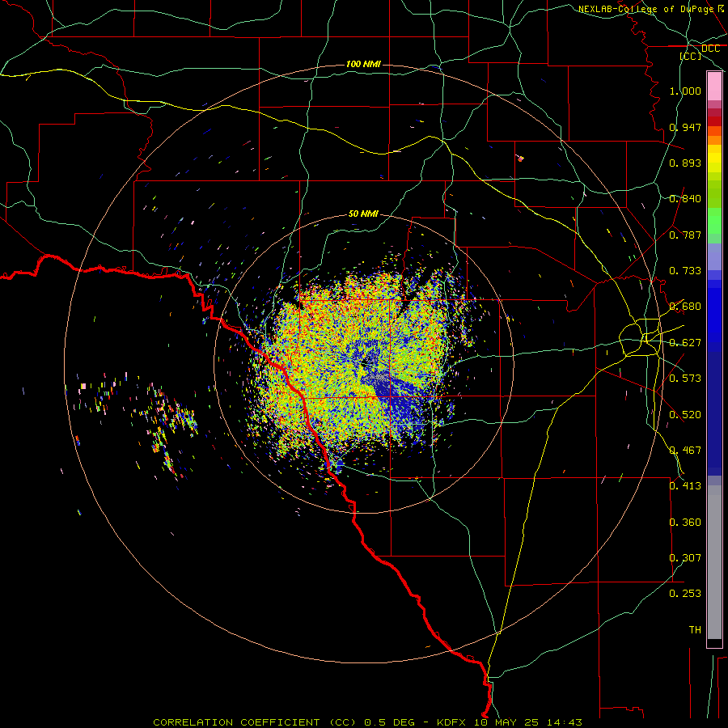The width and height of the screenshot is (728, 728).
Task: Click the 10 MAY 25 date stamp
Action: 506,722
